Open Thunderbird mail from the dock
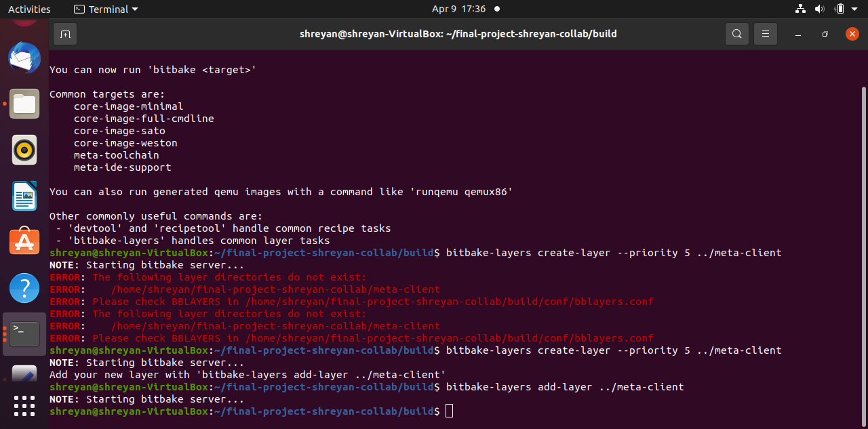 click(x=24, y=58)
